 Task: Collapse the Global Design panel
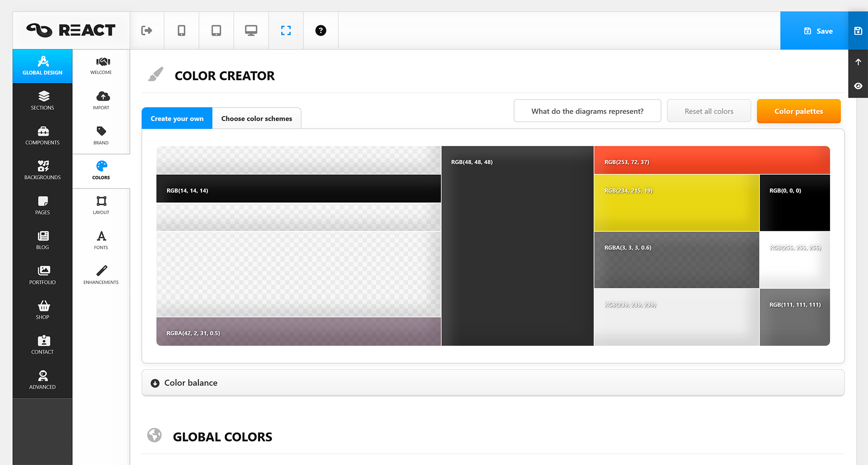42,66
